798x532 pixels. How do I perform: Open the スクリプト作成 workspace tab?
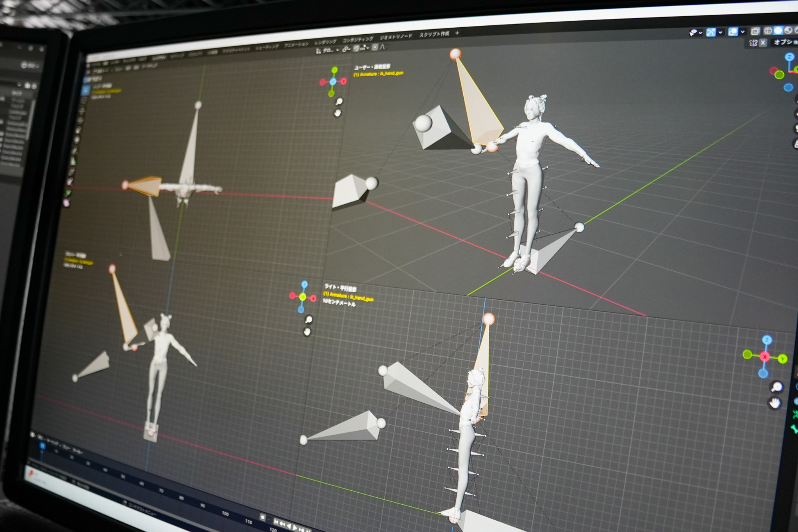tap(434, 34)
